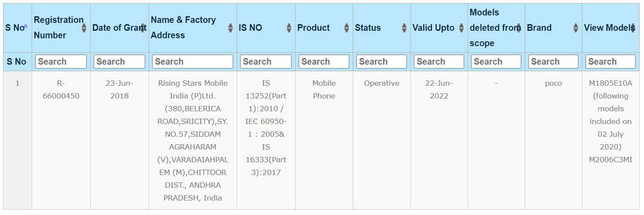Focus the Status search field
Viewport: 644px width, 215px height.
pyautogui.click(x=382, y=62)
